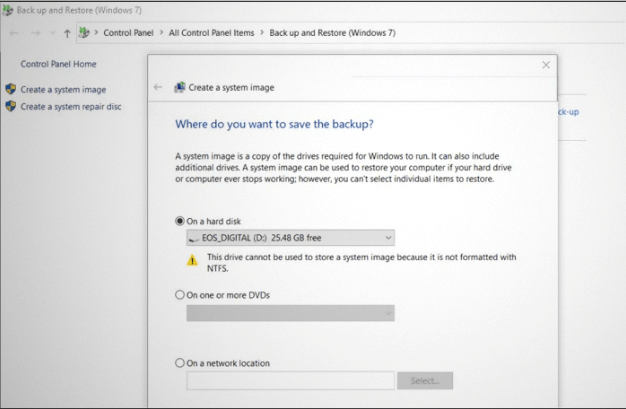This screenshot has width=626, height=409.
Task: Expand chevron before Control Panel breadcrumb
Action: tap(96, 32)
